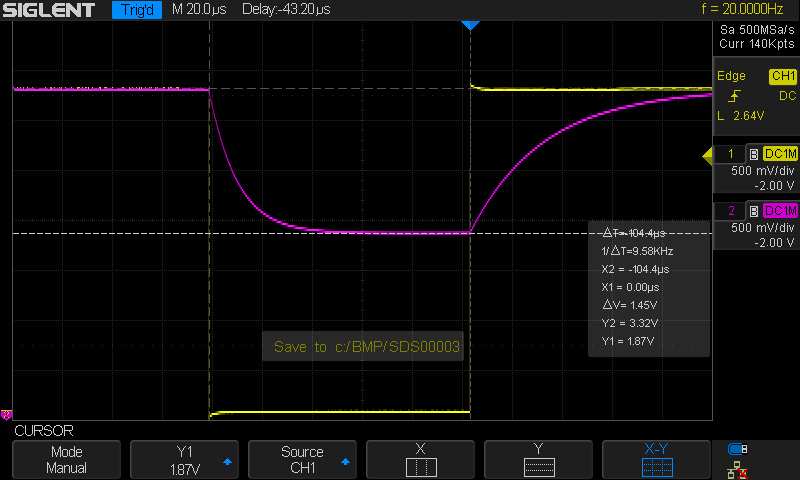Click the yellow trigger level marker arrow

coord(707,156)
